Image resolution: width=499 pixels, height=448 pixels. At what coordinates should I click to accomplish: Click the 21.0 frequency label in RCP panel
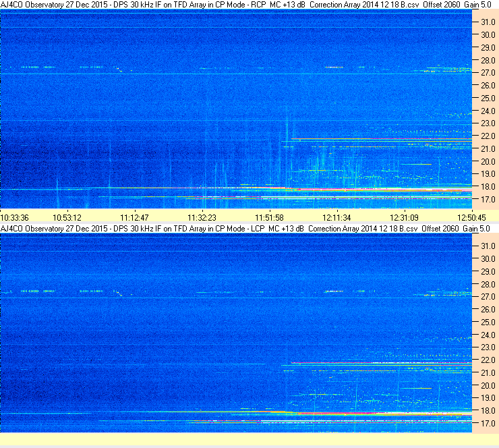(x=488, y=149)
